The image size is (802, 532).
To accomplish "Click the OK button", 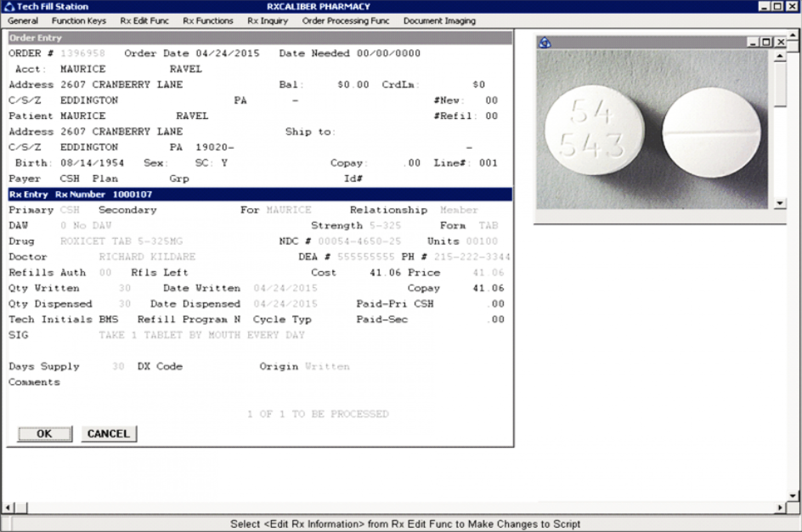I will [44, 433].
